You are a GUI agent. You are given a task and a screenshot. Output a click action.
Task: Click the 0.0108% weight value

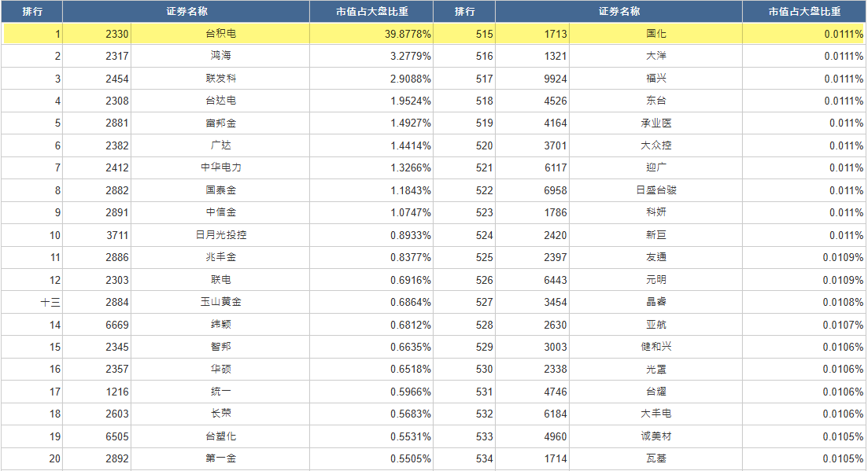(843, 303)
